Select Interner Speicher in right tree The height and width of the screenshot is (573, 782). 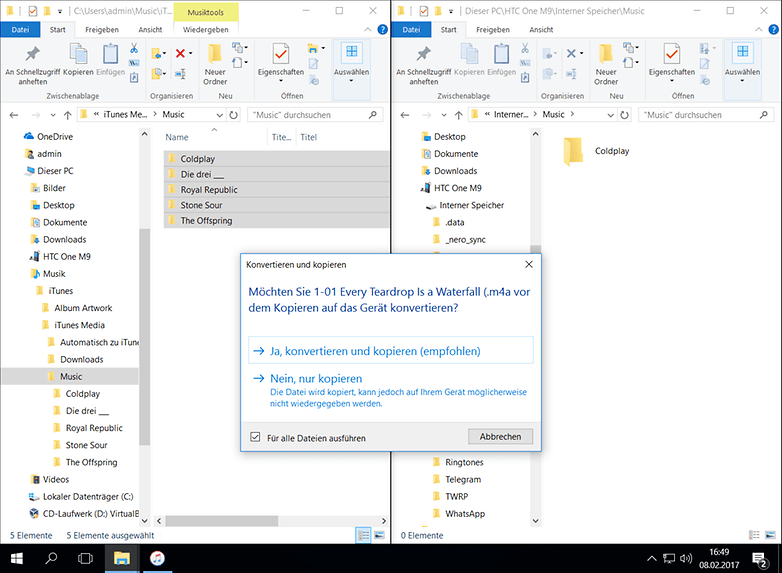point(471,205)
